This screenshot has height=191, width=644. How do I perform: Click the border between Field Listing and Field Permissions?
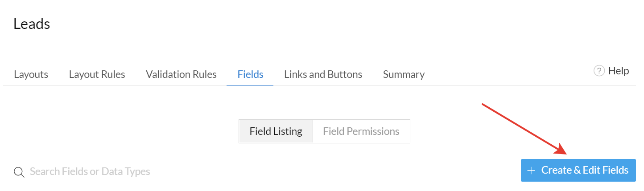pos(313,131)
